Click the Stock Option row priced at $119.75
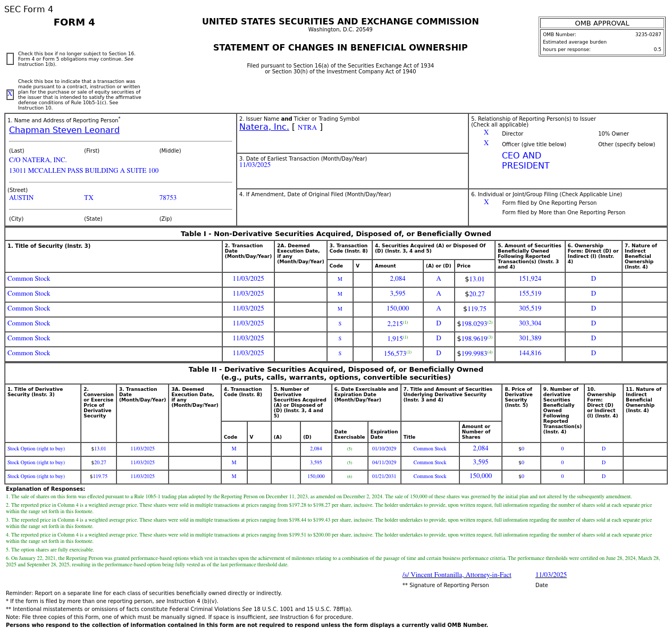672x636 pixels. click(36, 476)
